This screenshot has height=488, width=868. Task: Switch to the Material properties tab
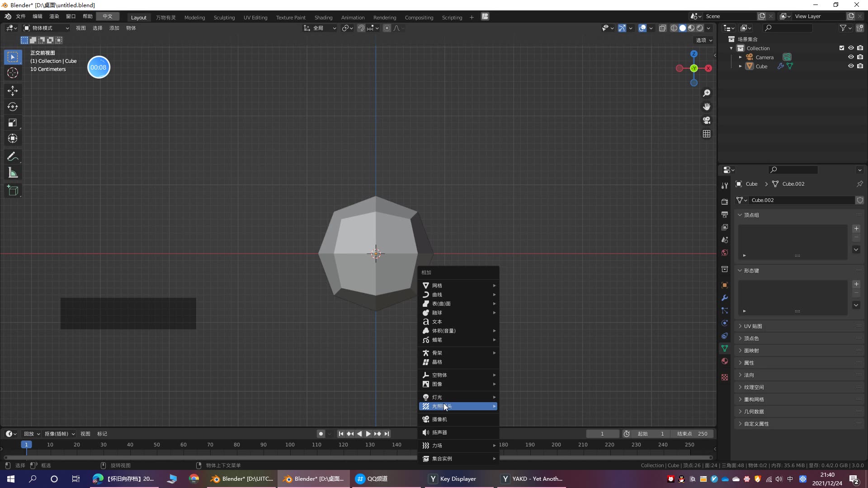coord(725,361)
